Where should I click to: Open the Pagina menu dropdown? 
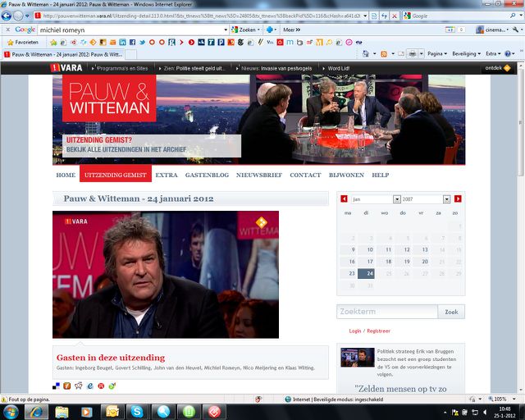click(437, 53)
